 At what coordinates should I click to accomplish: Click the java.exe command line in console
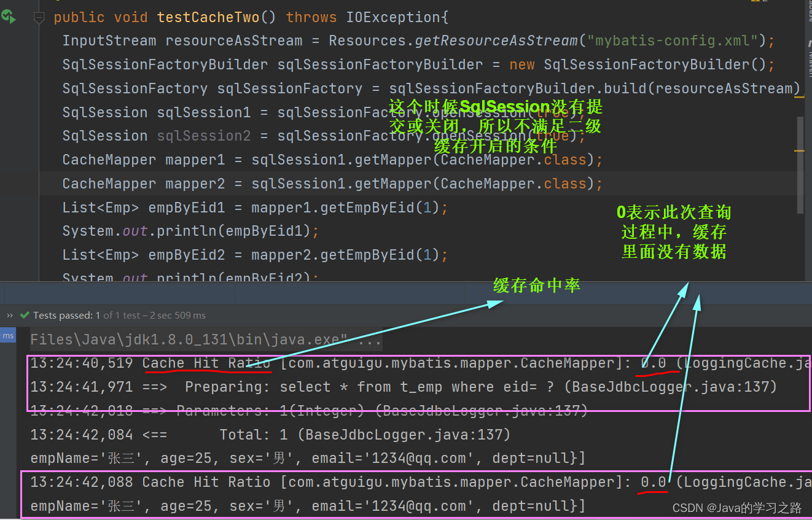tap(206, 340)
